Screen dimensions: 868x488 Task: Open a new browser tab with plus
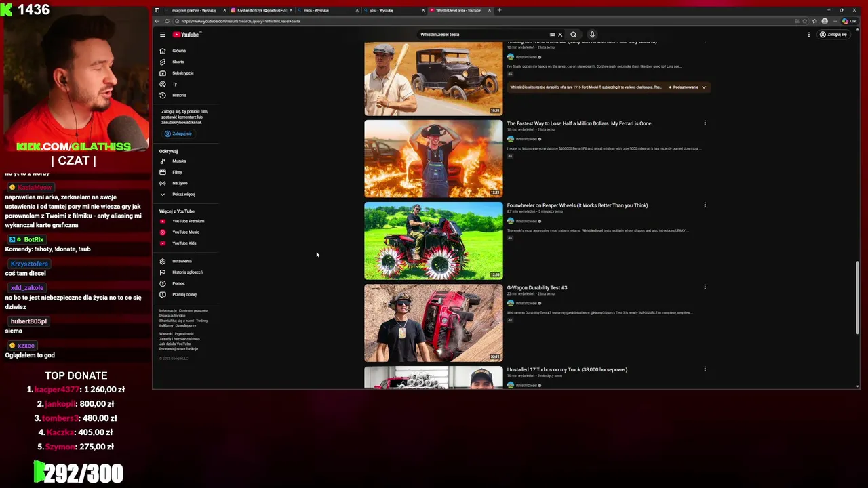click(500, 10)
